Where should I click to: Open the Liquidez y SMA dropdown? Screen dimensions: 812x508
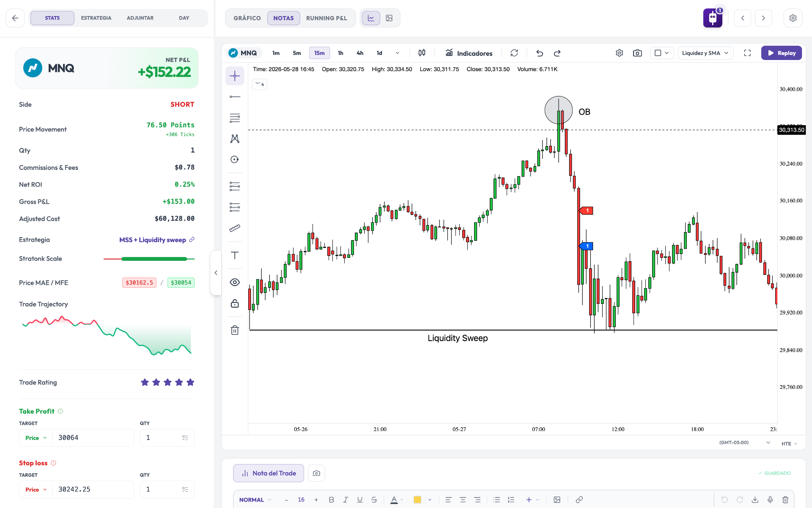click(705, 53)
